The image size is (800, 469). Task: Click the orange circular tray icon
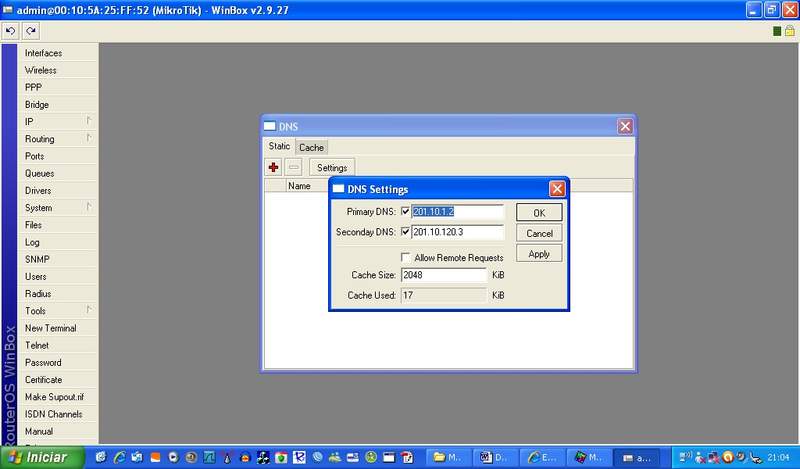[728, 457]
